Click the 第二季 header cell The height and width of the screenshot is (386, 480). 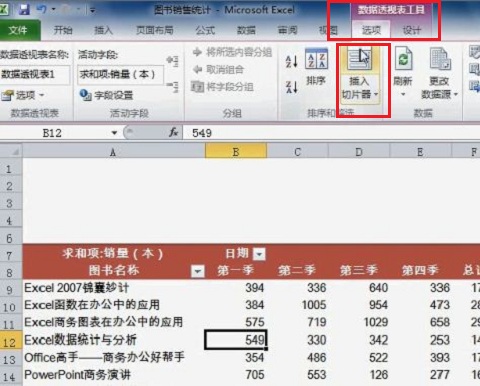297,270
